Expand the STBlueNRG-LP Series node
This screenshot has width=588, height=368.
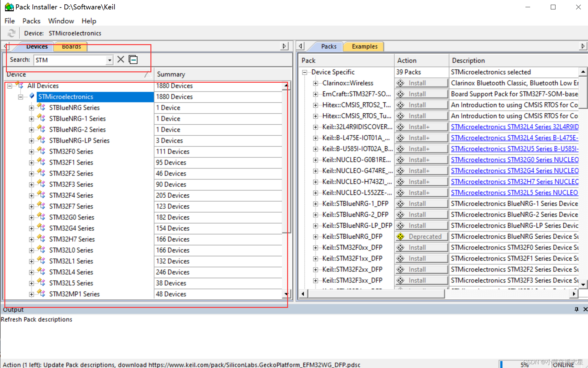(x=31, y=141)
